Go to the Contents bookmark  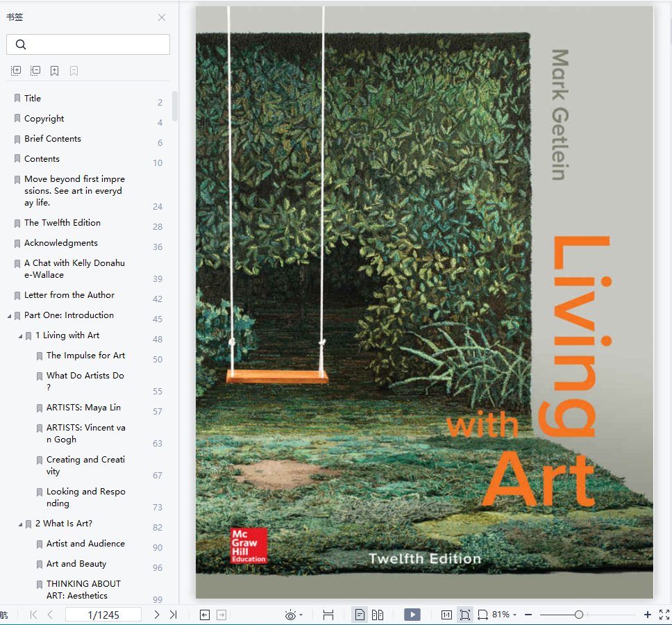click(42, 158)
